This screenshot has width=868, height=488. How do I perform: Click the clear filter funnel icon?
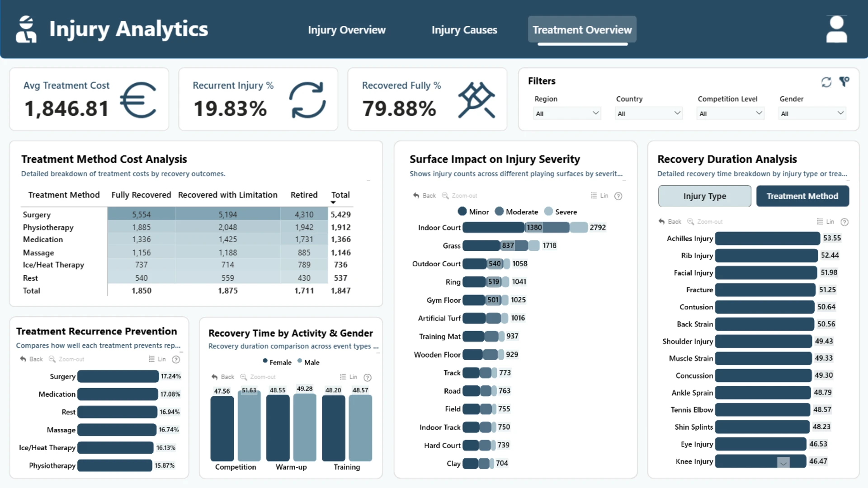pyautogui.click(x=844, y=81)
